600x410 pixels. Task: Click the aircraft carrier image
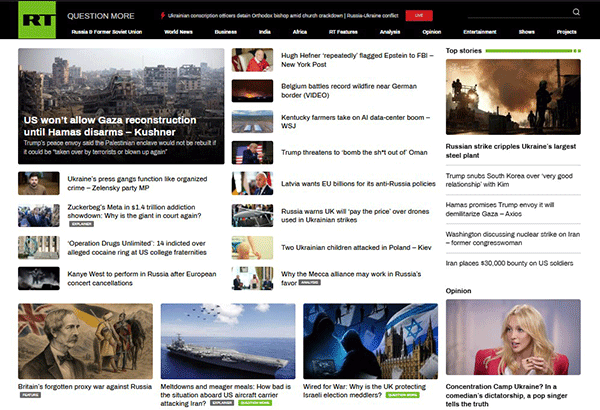(228, 341)
